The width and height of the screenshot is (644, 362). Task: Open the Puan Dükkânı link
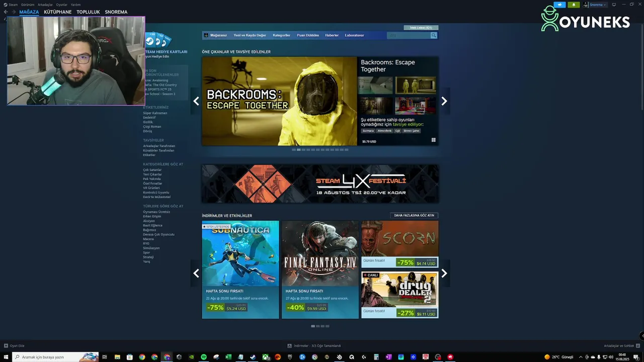[308, 35]
